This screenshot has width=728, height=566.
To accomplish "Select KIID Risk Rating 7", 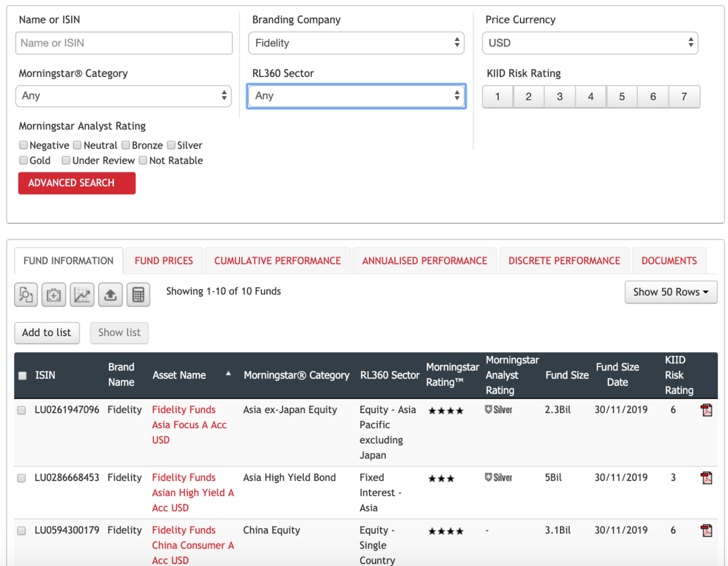I will click(x=684, y=96).
